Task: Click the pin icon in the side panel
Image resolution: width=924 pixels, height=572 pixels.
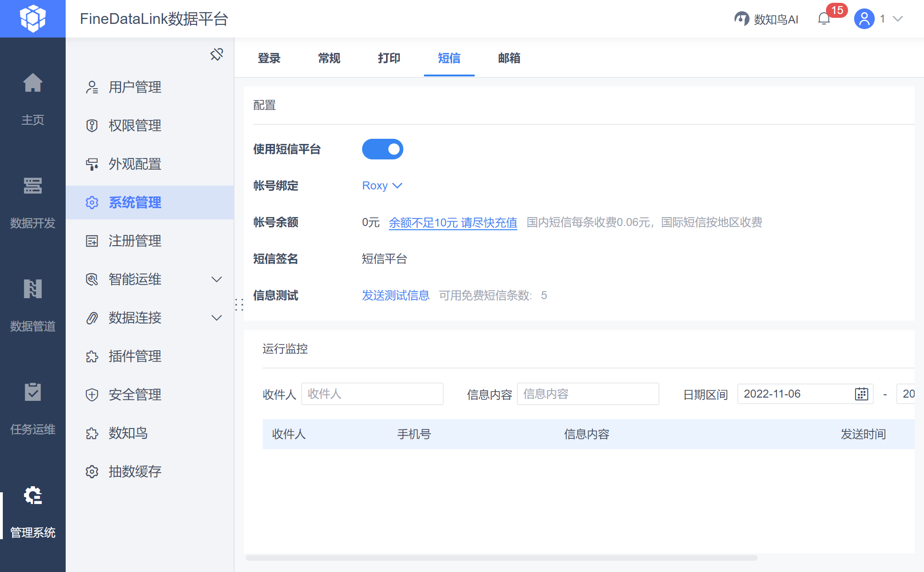Action: click(x=217, y=54)
